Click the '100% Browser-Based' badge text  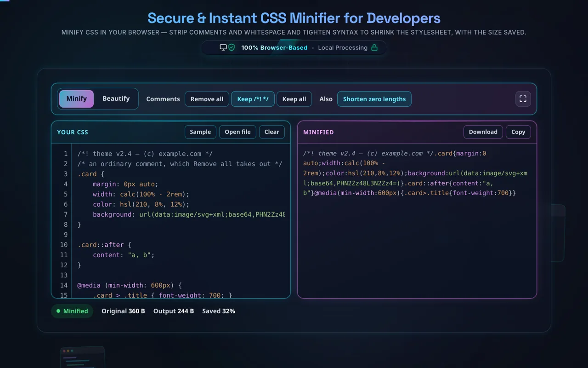tap(274, 47)
